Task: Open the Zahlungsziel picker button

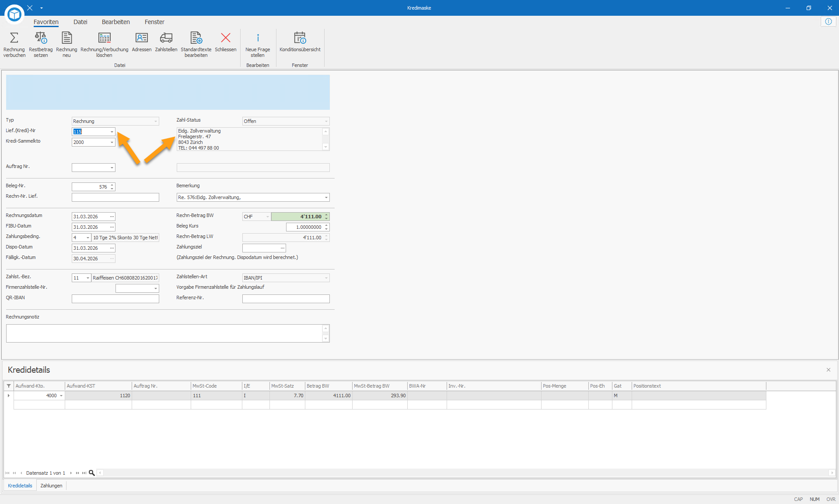Action: (x=282, y=248)
